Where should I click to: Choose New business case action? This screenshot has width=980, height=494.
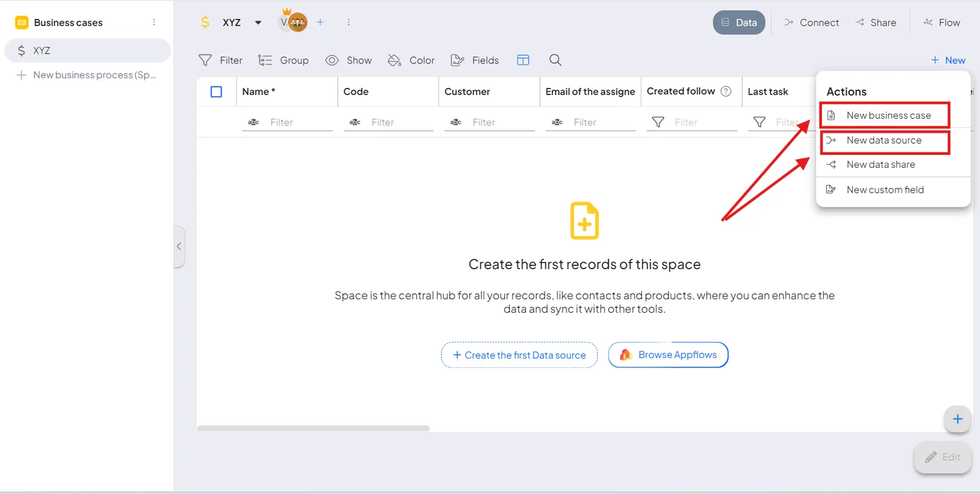coord(893,115)
